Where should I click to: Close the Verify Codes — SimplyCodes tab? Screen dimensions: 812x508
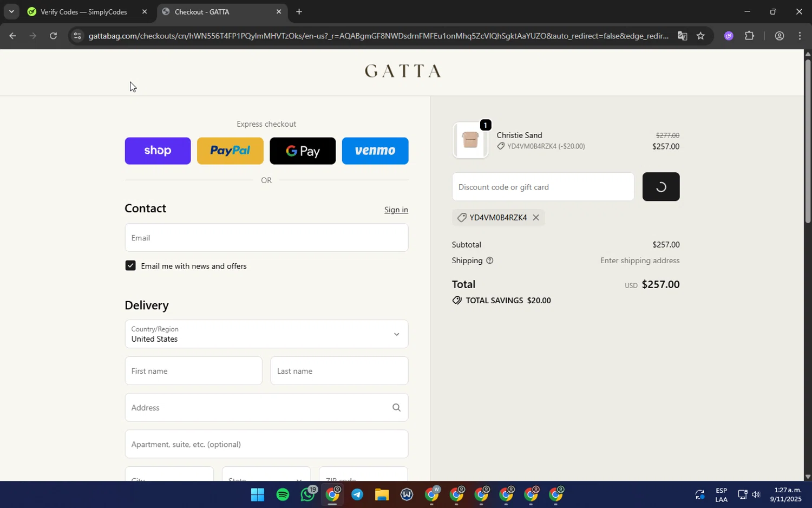144,12
